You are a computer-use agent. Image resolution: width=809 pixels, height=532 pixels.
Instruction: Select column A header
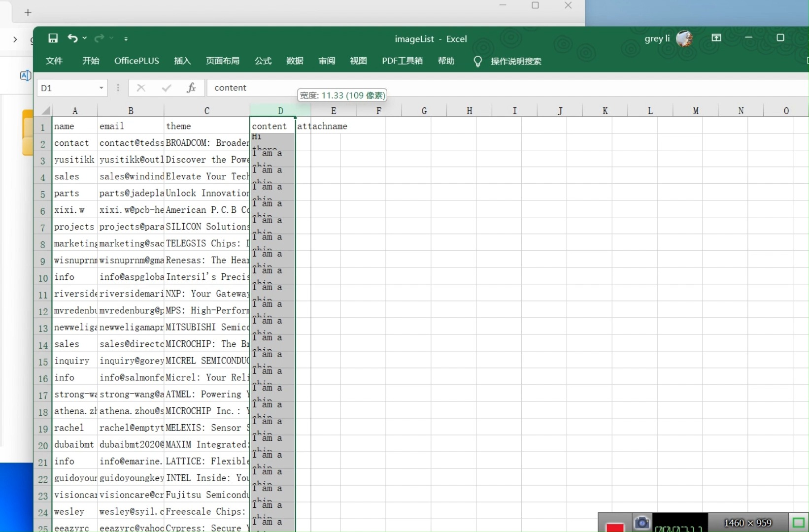pyautogui.click(x=75, y=111)
